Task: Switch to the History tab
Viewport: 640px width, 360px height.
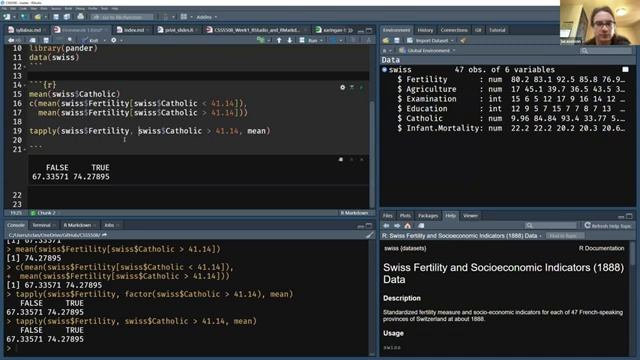Action: pyautogui.click(x=425, y=30)
